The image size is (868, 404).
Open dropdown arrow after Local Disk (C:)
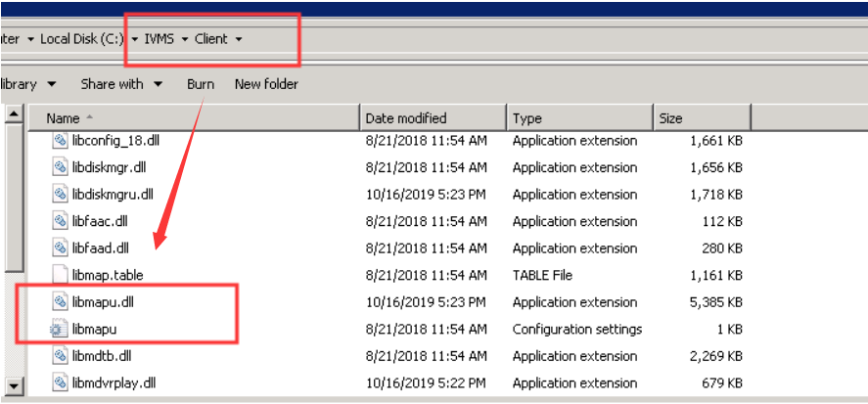point(134,39)
